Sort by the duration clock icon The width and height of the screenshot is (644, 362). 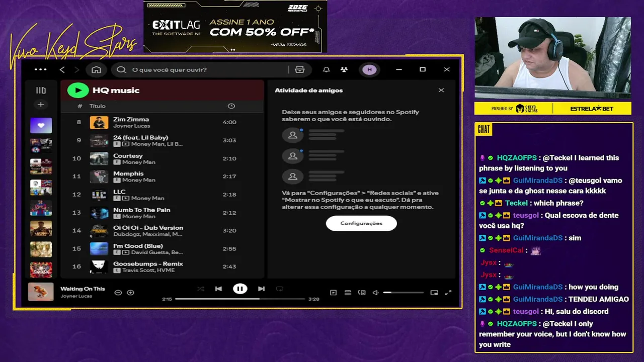pyautogui.click(x=231, y=106)
